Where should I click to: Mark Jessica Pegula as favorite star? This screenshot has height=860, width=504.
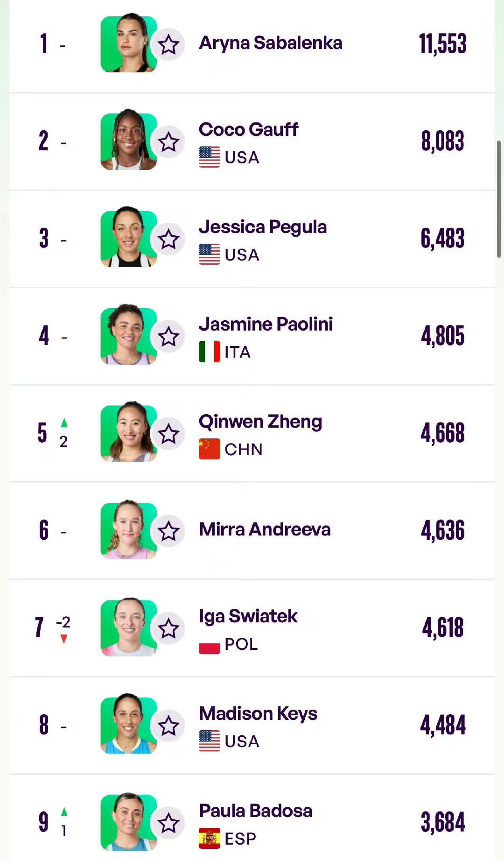click(168, 240)
